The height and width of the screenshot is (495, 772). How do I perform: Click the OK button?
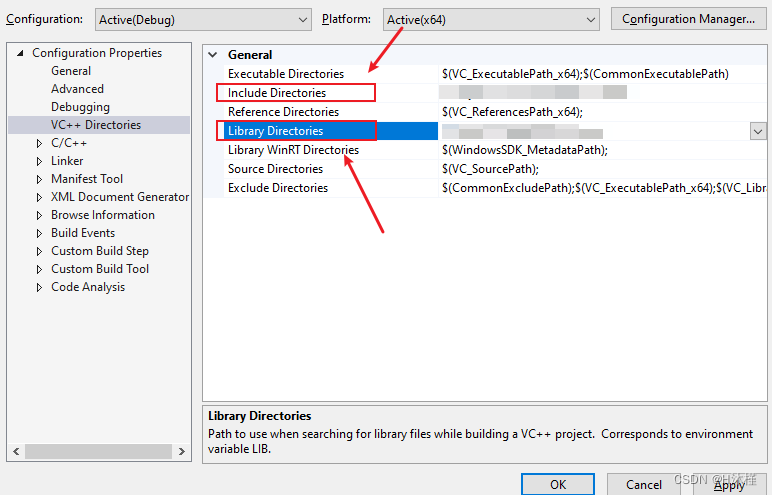coord(558,484)
